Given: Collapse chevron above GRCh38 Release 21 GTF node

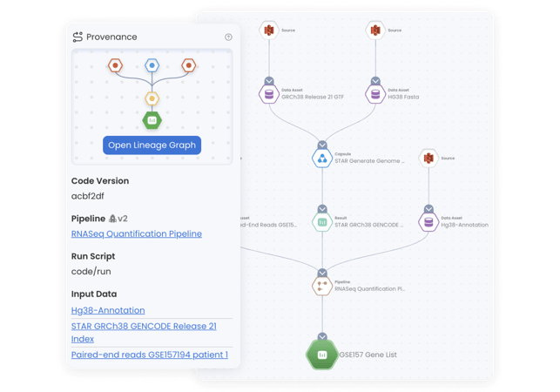Looking at the screenshot, I should click(269, 81).
